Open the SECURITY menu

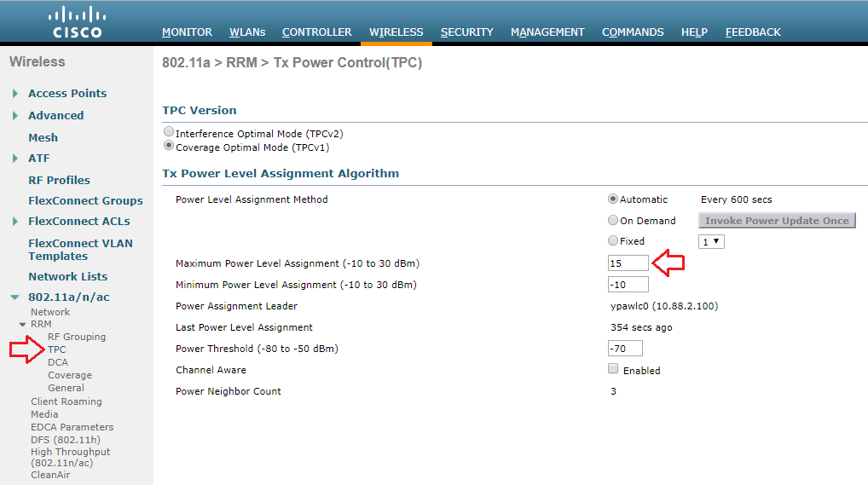point(466,32)
